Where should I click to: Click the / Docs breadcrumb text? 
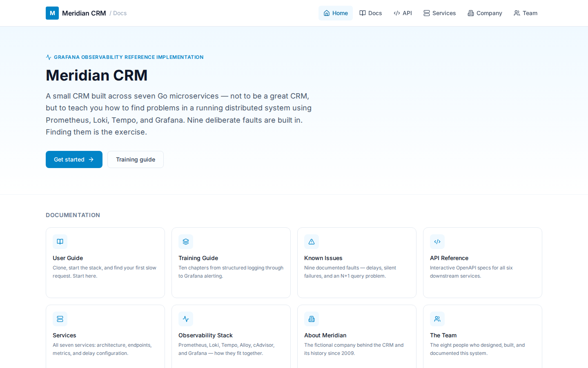pyautogui.click(x=118, y=13)
